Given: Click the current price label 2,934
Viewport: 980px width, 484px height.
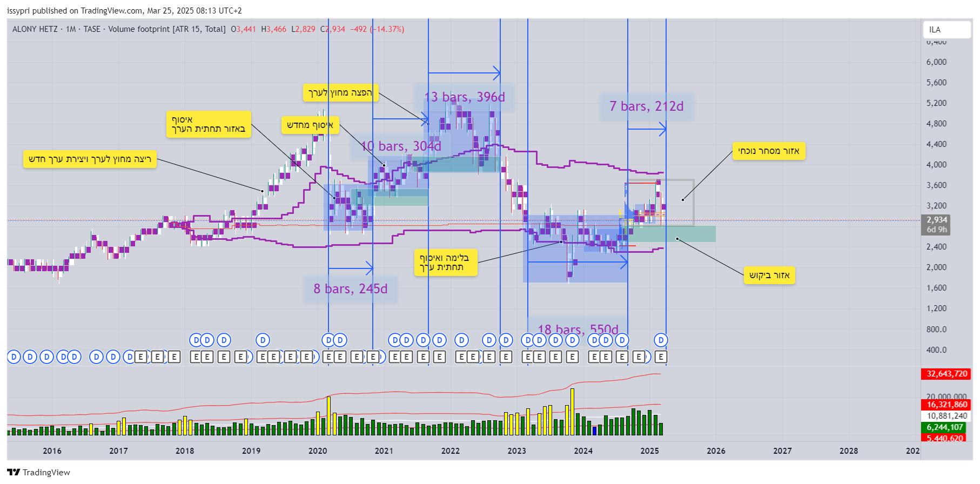Looking at the screenshot, I should point(937,220).
